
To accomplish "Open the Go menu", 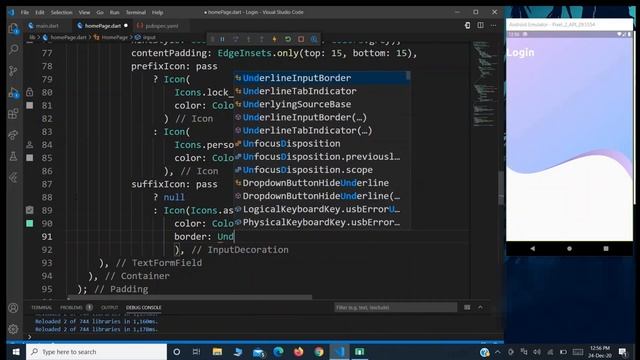I will [100, 12].
